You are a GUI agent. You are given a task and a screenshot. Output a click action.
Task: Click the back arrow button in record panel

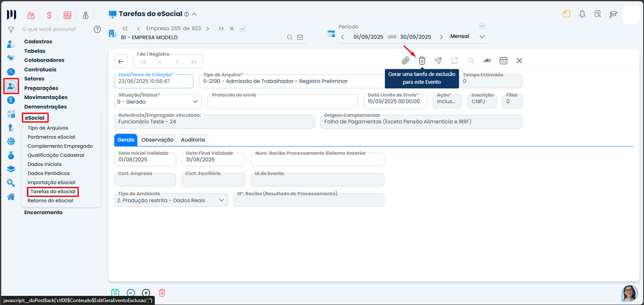[120, 61]
